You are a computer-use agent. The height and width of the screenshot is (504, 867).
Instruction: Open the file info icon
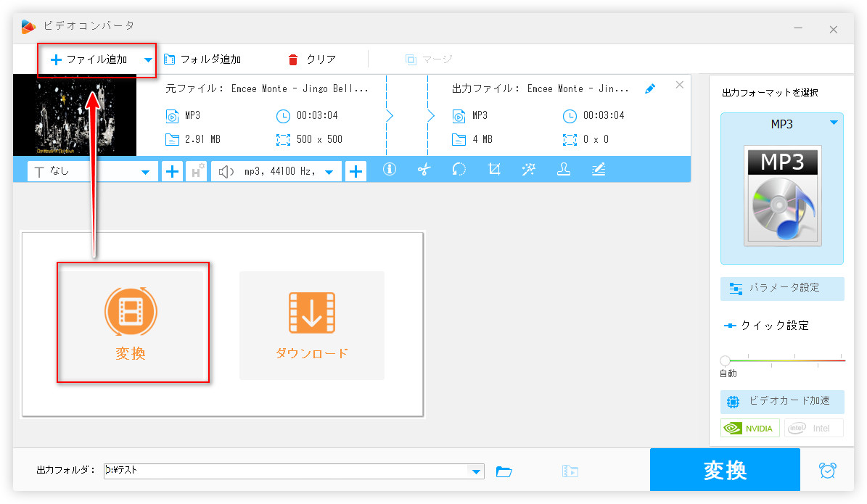(x=390, y=170)
